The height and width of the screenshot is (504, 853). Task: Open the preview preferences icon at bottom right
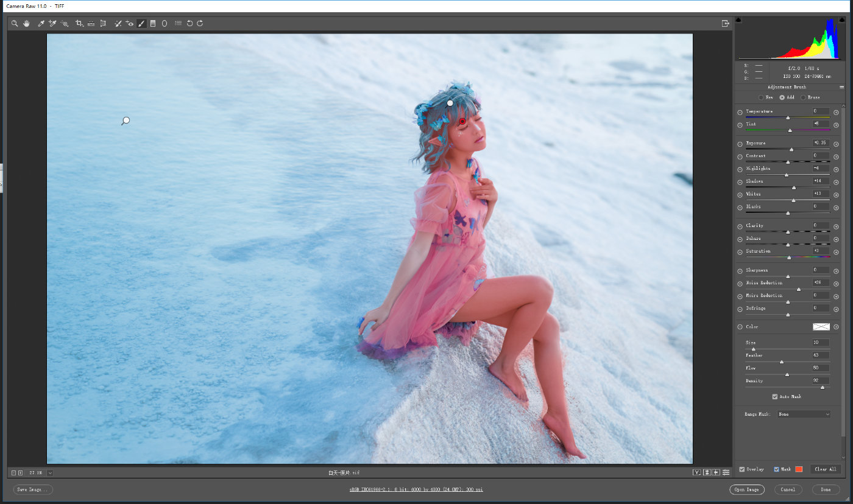pyautogui.click(x=726, y=472)
